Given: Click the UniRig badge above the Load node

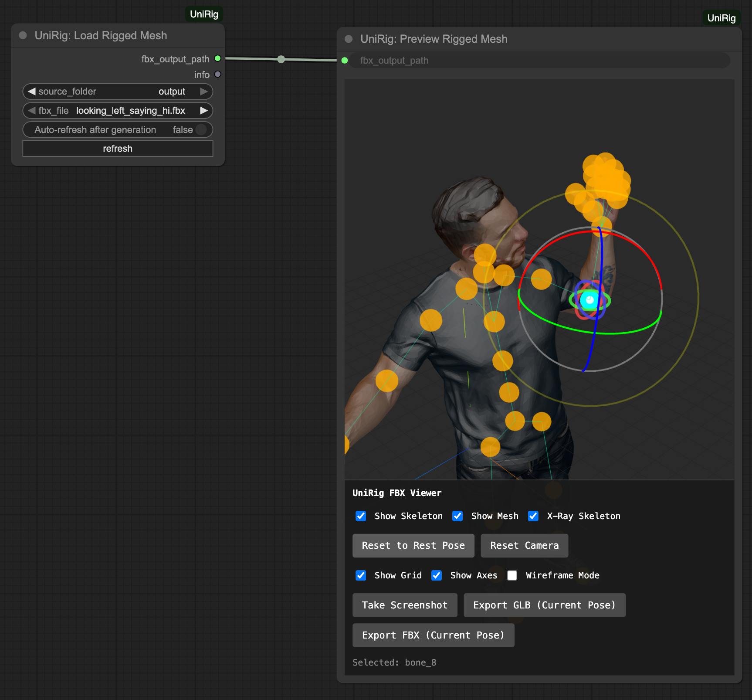Looking at the screenshot, I should pyautogui.click(x=203, y=14).
